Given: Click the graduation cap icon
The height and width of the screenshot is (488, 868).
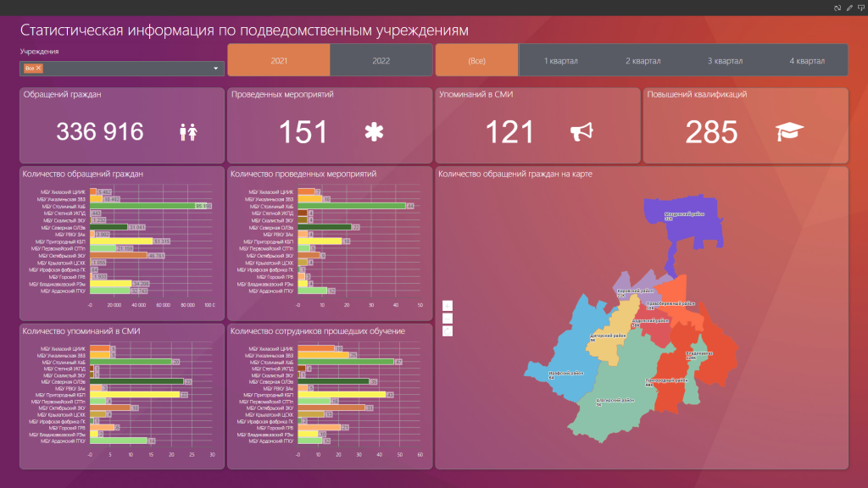Looking at the screenshot, I should tap(789, 131).
